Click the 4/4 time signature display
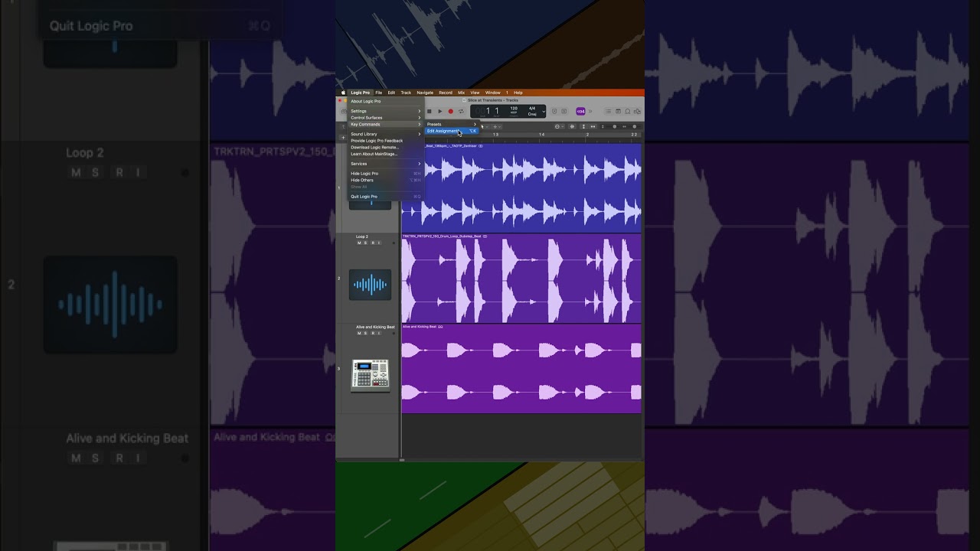The width and height of the screenshot is (980, 551). (x=532, y=109)
